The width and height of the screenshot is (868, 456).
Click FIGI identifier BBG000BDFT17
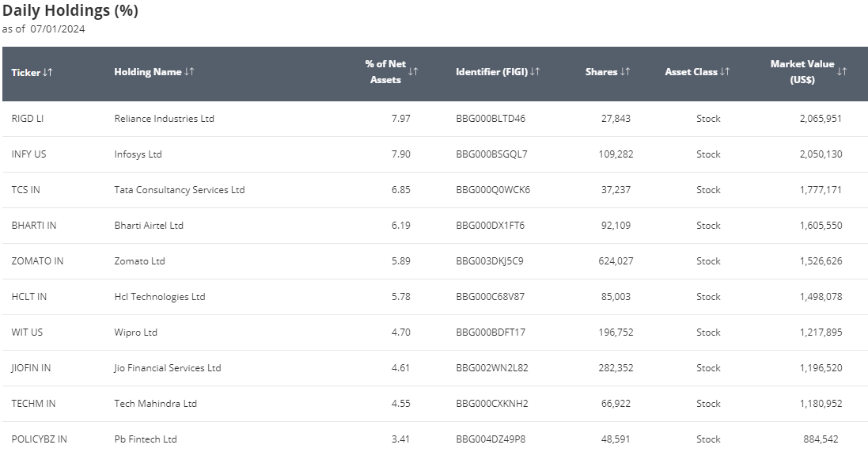491,332
